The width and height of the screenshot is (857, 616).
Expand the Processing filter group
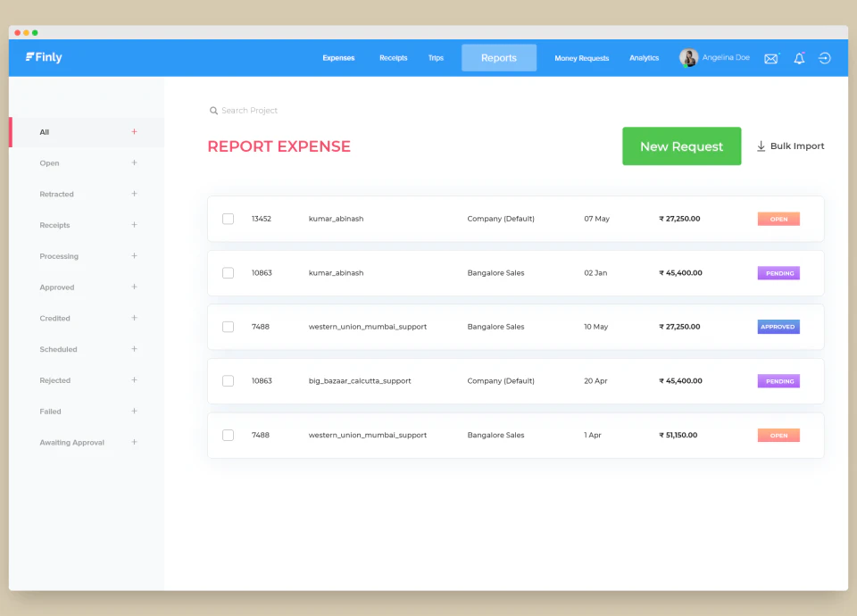pyautogui.click(x=134, y=256)
